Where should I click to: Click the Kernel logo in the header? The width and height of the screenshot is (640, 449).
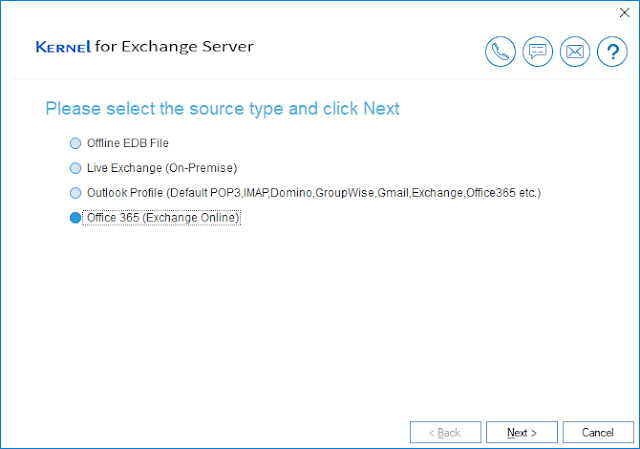click(x=63, y=47)
